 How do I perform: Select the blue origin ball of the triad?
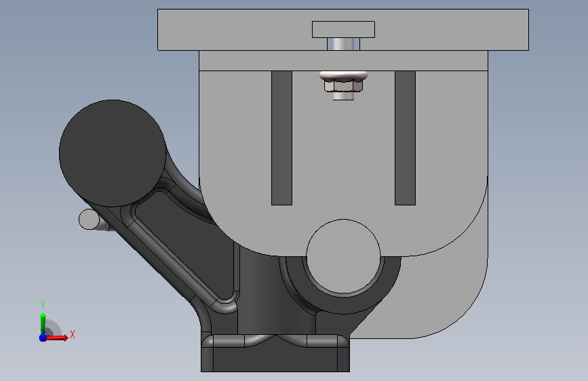tap(43, 338)
